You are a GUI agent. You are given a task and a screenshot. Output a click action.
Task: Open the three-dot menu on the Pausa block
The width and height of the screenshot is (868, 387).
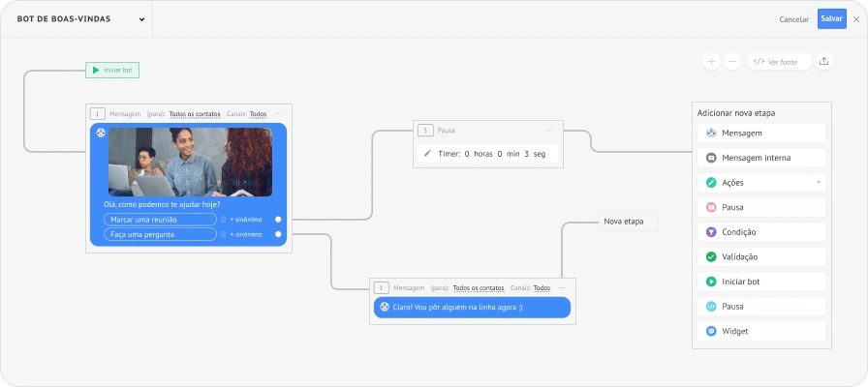point(550,130)
